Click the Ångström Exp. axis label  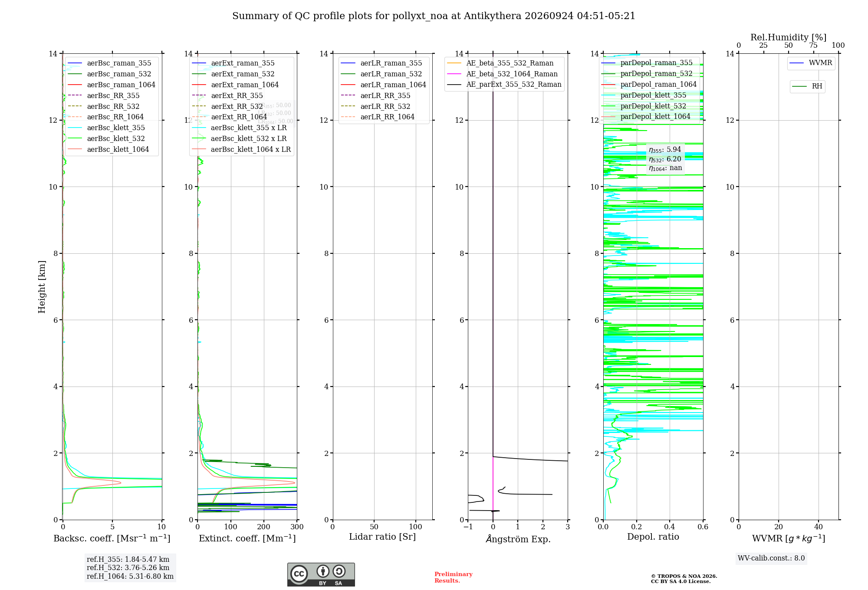point(518,539)
